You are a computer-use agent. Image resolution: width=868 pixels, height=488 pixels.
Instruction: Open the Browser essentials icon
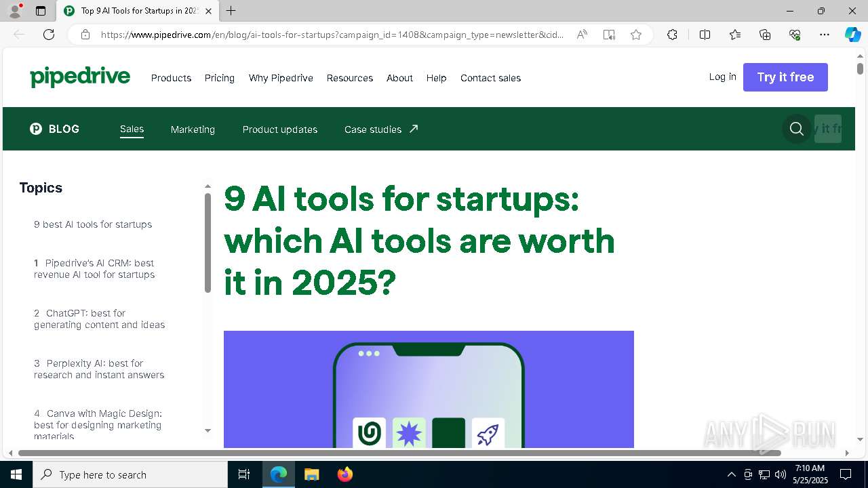pos(795,35)
